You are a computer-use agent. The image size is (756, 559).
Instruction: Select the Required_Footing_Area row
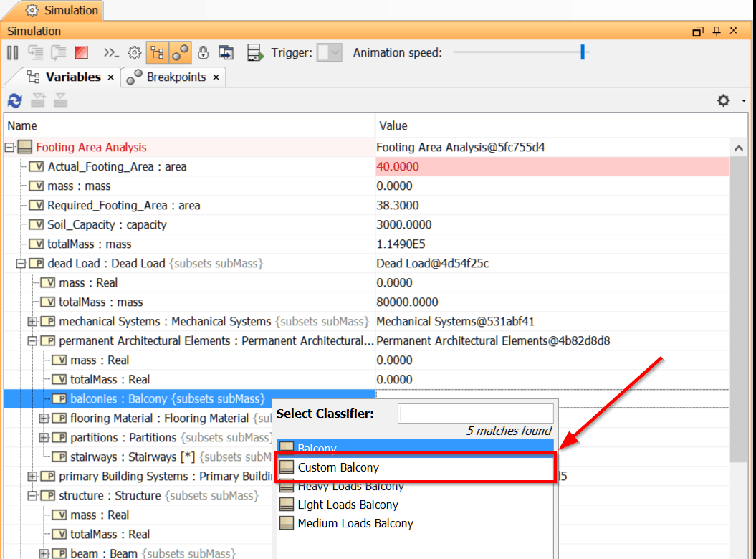coord(366,206)
